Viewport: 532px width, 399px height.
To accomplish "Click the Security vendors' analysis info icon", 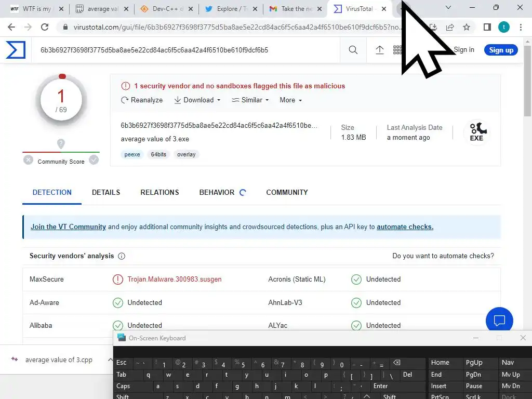I will (122, 256).
